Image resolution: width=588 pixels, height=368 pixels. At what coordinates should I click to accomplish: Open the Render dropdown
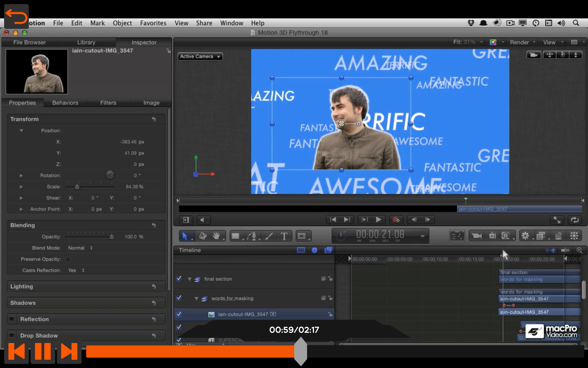coord(522,42)
